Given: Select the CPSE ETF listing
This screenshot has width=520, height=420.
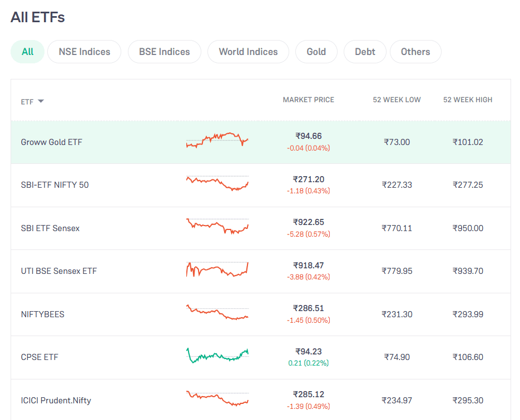Looking at the screenshot, I should 39,357.
